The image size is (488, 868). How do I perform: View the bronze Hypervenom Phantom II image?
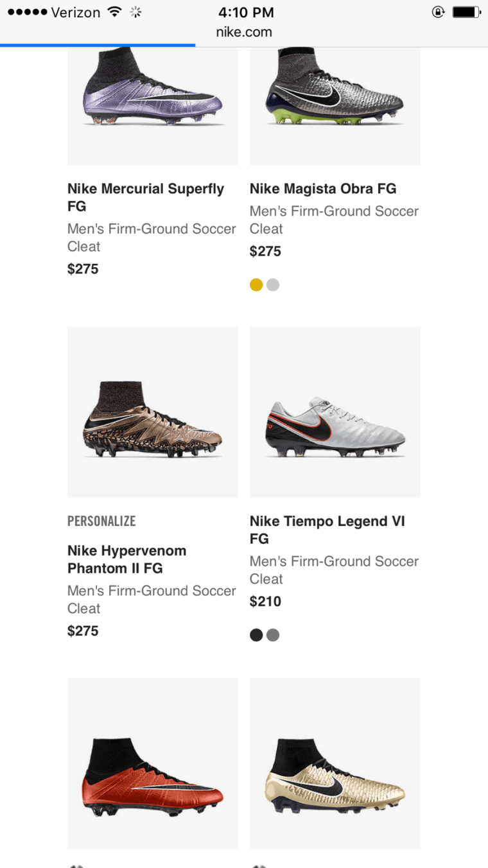point(153,412)
